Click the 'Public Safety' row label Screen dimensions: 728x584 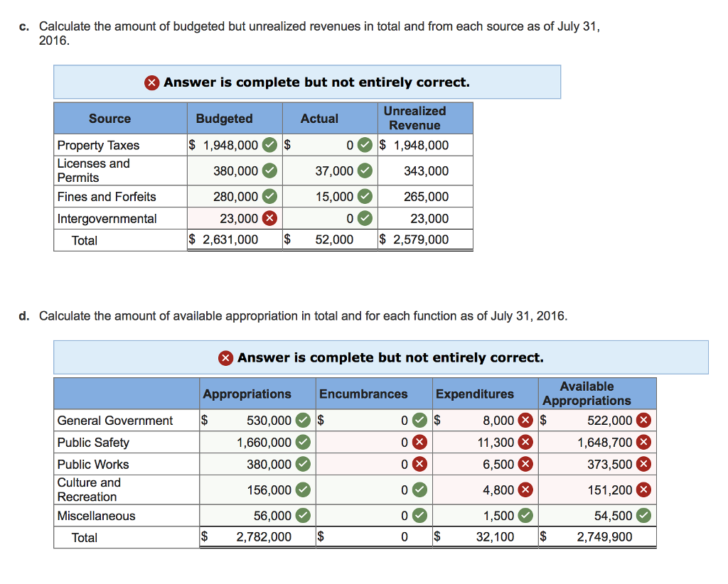point(93,443)
